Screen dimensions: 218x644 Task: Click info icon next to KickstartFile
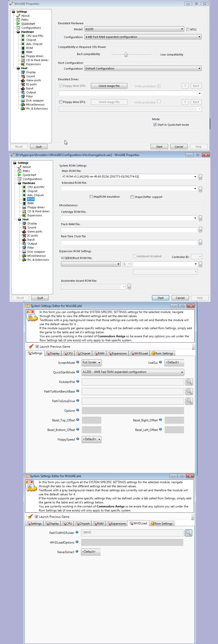[x=78, y=381]
